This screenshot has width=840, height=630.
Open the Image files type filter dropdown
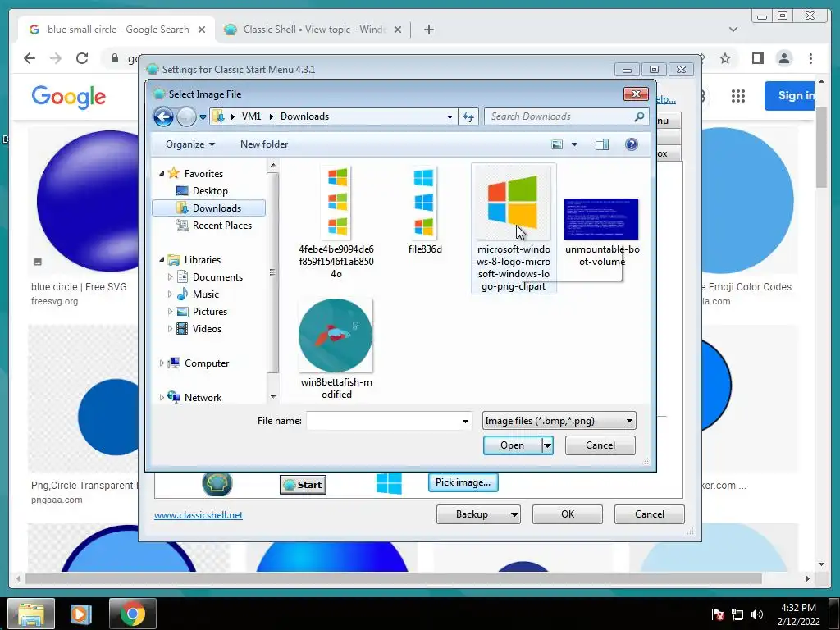559,421
